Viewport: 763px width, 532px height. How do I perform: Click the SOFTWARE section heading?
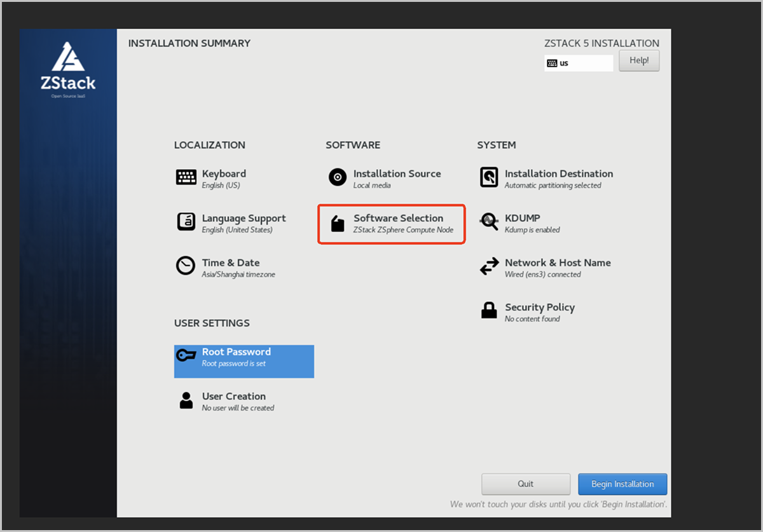click(x=353, y=145)
